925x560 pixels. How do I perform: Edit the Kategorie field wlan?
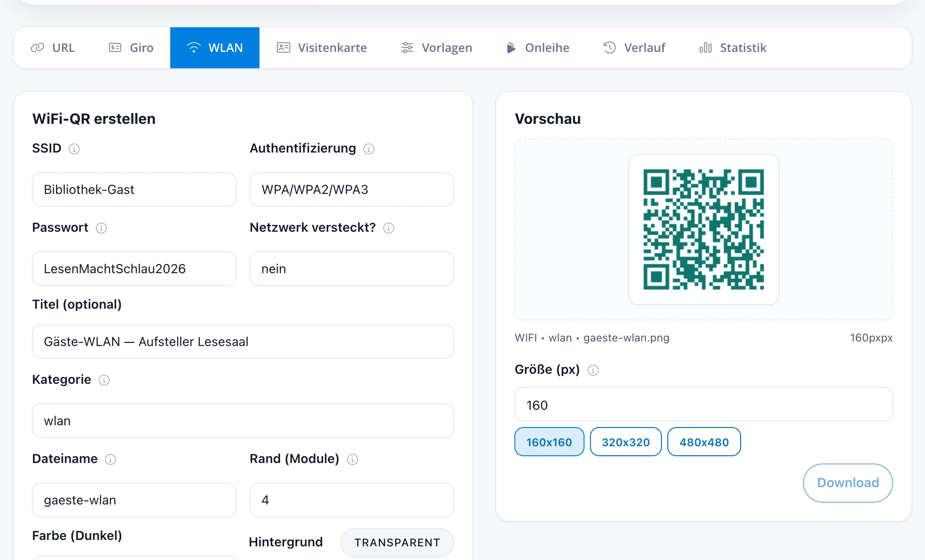click(x=243, y=421)
